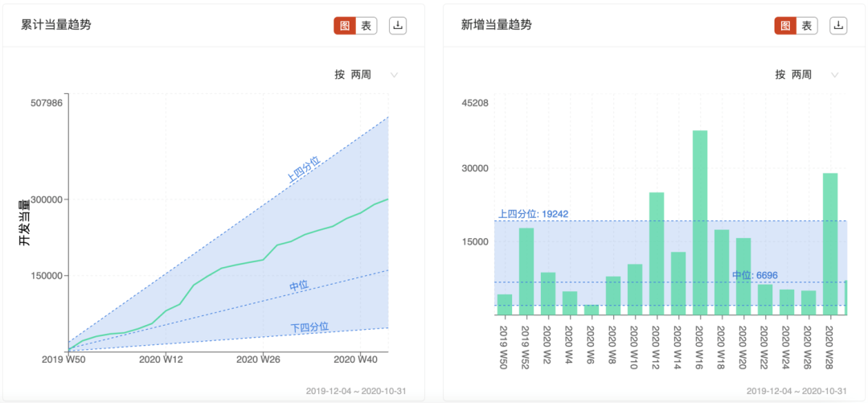Switch 累计当量趋势 to chart view 图
This screenshot has height=403, width=868.
pos(344,26)
